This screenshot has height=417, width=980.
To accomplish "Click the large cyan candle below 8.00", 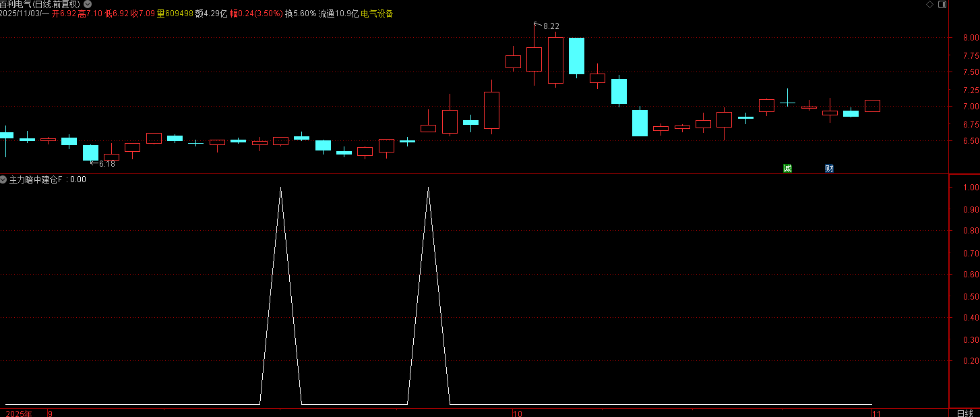I will coord(576,56).
